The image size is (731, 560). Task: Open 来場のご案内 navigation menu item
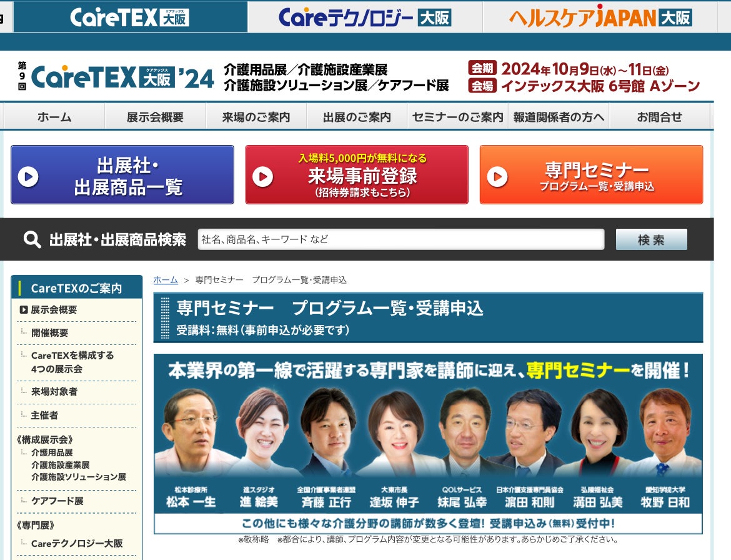click(256, 117)
